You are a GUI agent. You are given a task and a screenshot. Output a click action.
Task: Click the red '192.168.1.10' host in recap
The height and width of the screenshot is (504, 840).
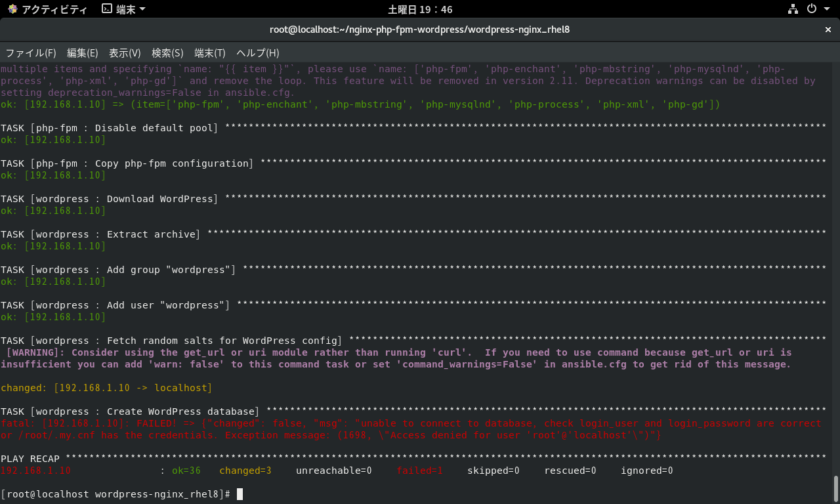pyautogui.click(x=35, y=471)
